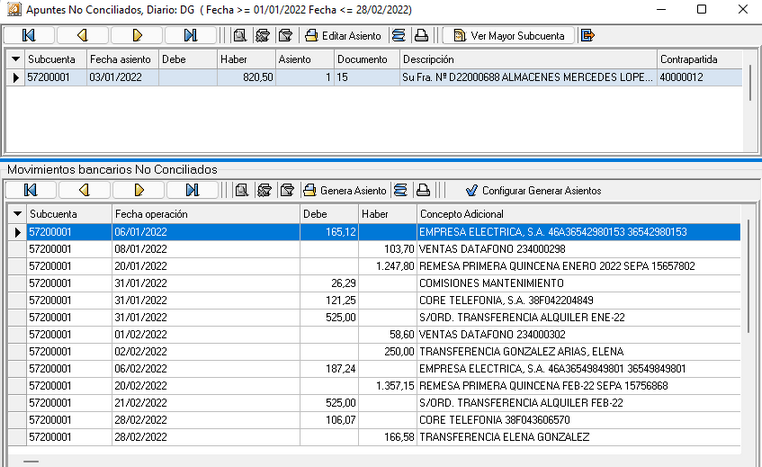Screen dimensions: 762x467
Task: Click Debe header in Apuntes grid
Action: pos(188,59)
